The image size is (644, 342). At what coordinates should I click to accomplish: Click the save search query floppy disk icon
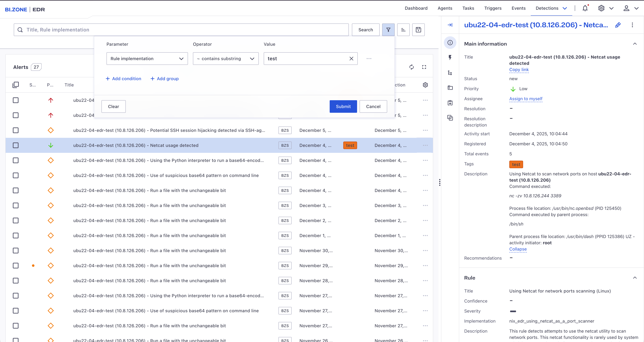418,29
